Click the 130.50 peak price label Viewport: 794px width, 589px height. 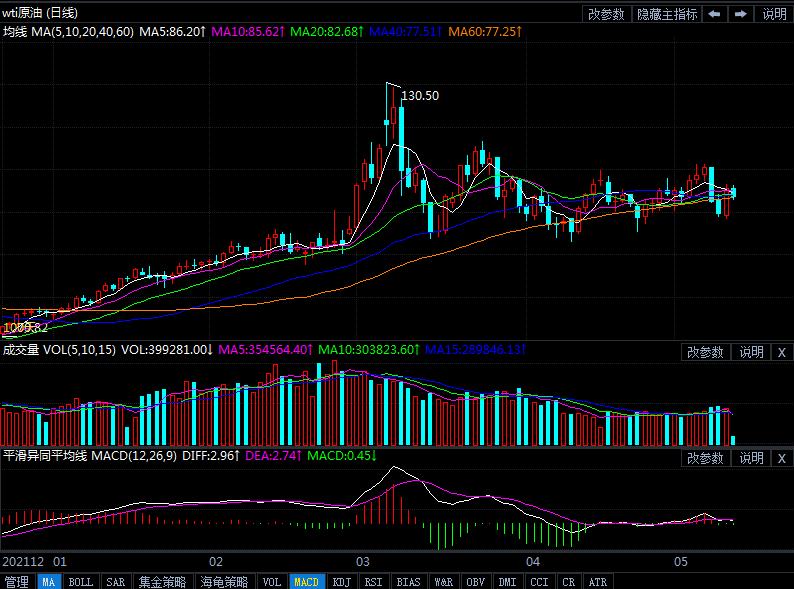[420, 95]
